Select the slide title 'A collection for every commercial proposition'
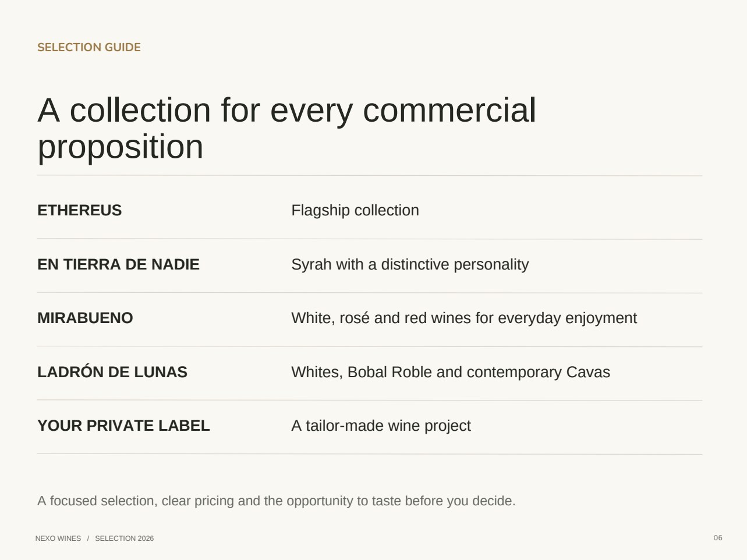 (x=286, y=128)
